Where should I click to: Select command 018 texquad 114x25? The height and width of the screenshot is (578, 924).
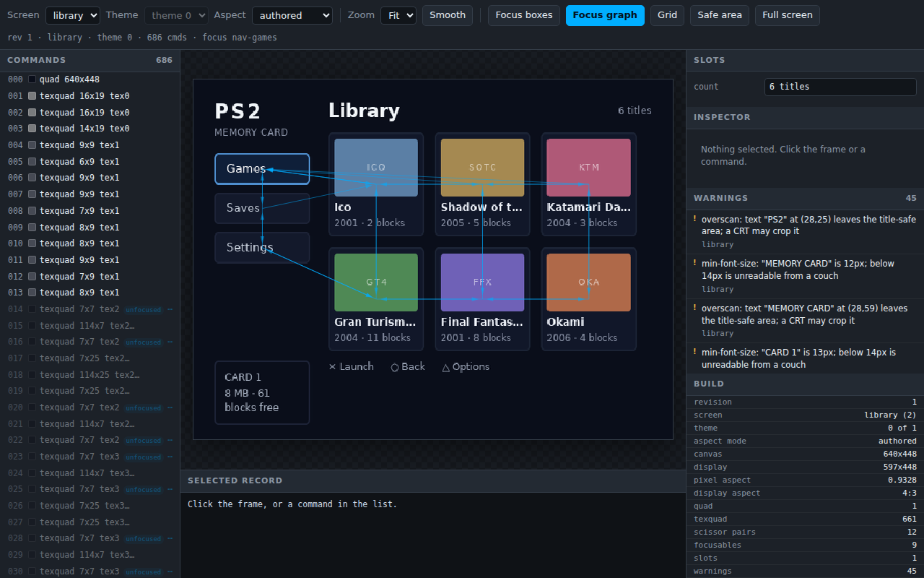tap(90, 375)
